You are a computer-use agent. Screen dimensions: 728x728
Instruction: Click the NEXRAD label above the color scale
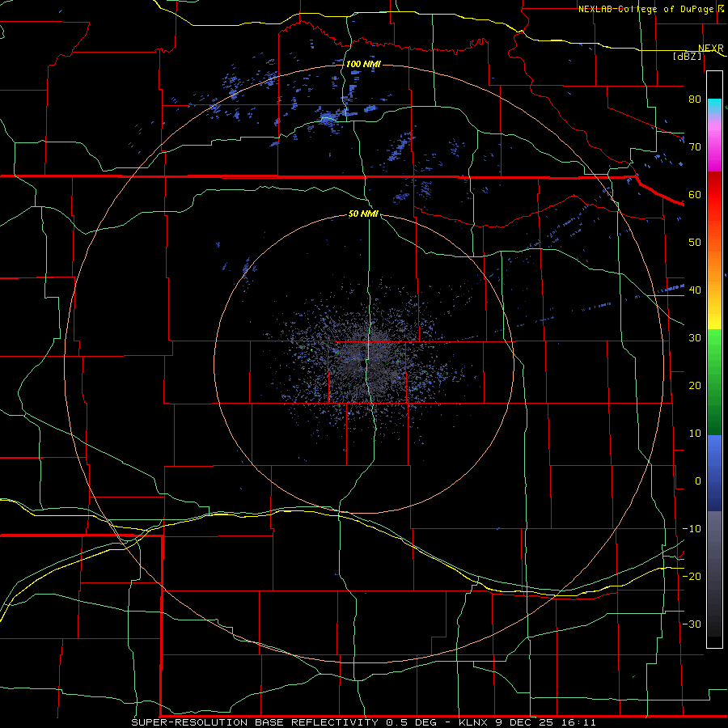(x=710, y=49)
